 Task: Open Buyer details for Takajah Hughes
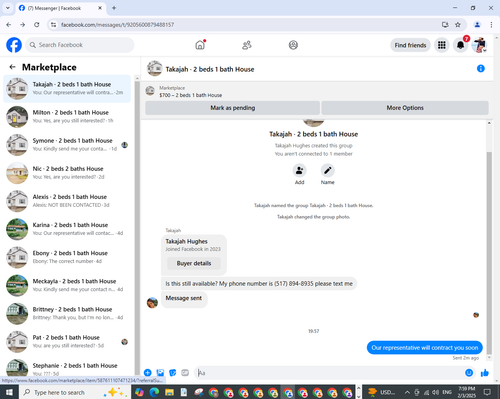pyautogui.click(x=194, y=263)
